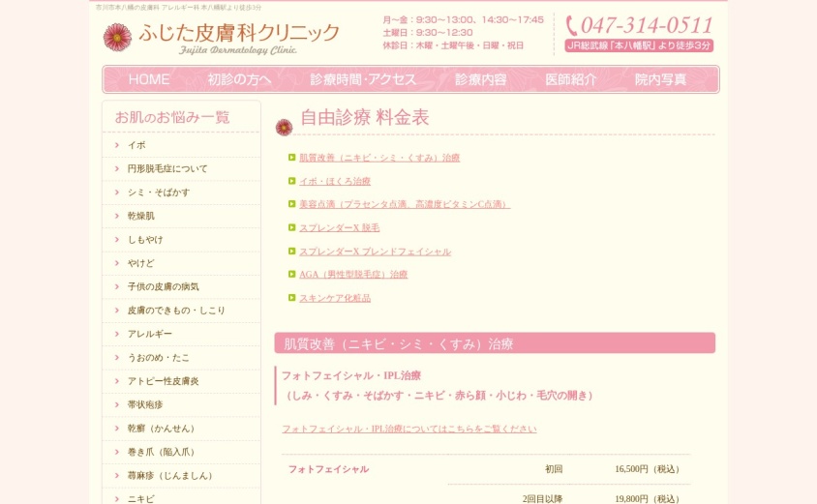Click green bullet icon beside 肌質改善 link
The height and width of the screenshot is (504, 817).
pos(291,158)
